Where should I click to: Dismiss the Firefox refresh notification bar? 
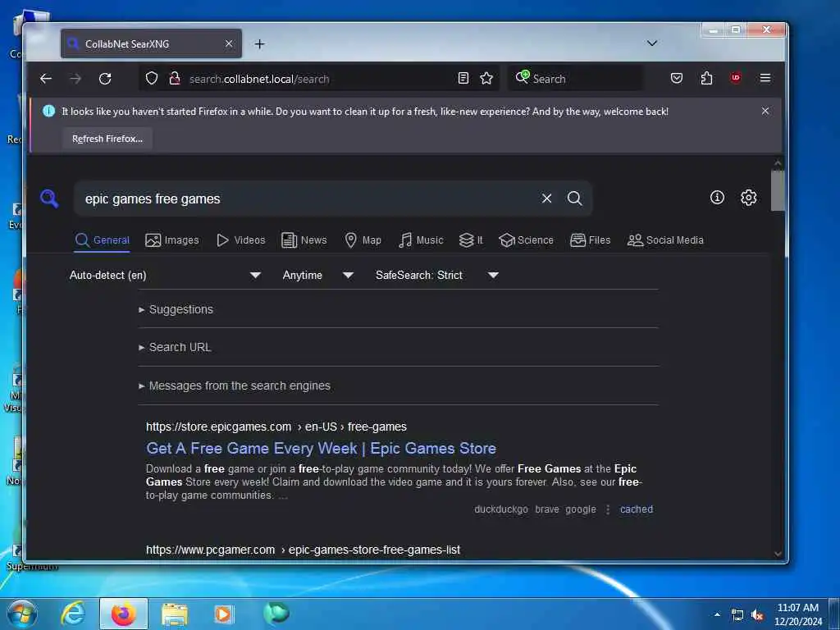tap(765, 111)
